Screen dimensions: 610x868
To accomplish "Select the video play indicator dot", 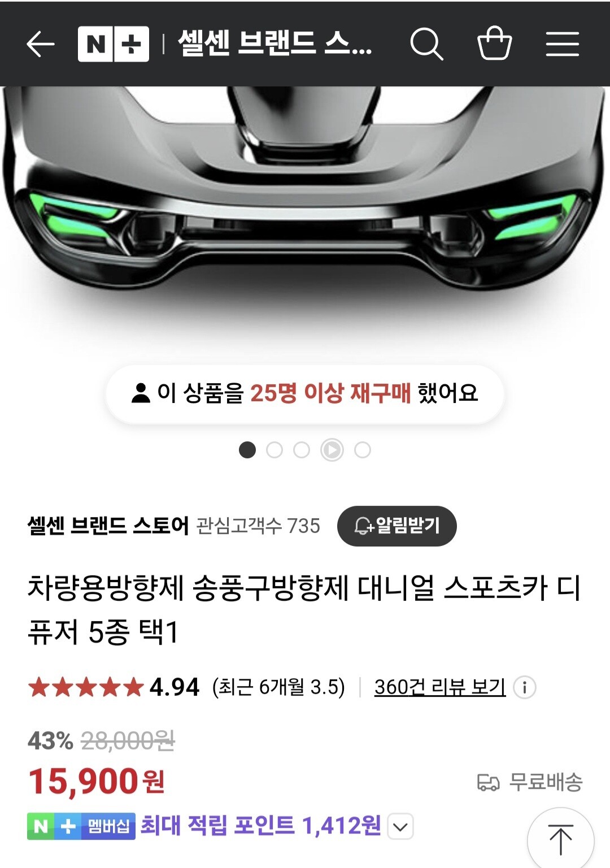I will [332, 450].
